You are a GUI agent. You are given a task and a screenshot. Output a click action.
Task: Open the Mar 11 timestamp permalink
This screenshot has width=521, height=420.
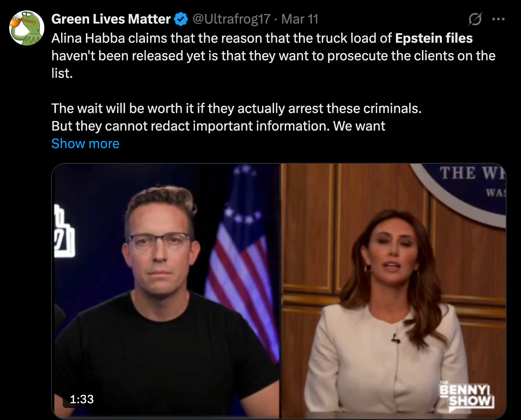(300, 19)
